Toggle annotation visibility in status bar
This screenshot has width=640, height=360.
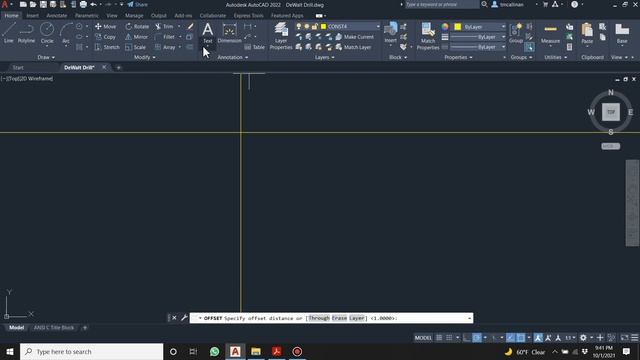coord(538,338)
